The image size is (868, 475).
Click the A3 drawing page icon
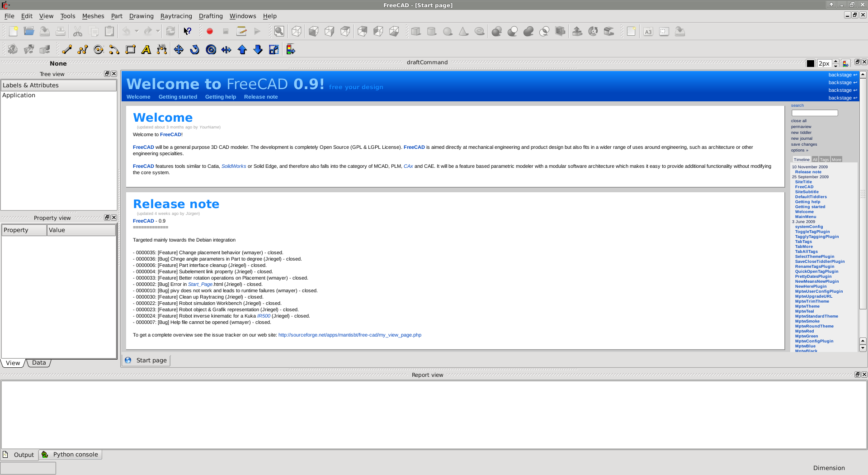(648, 31)
